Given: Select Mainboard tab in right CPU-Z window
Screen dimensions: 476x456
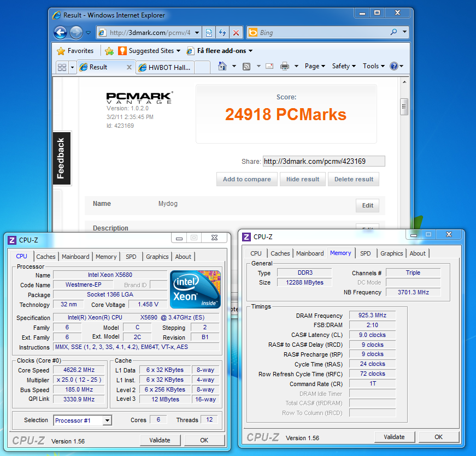Looking at the screenshot, I should [310, 253].
